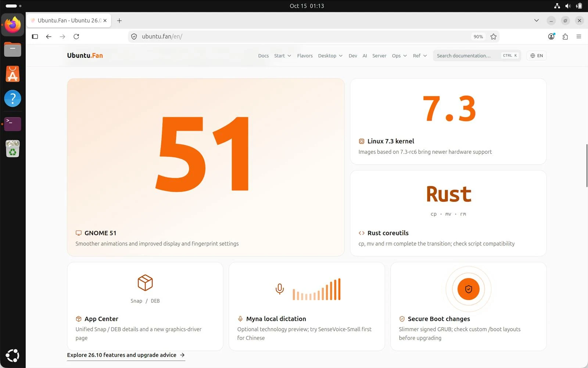Screen dimensions: 588x368
Task: Open the system volume indicator
Action: coord(568,6)
